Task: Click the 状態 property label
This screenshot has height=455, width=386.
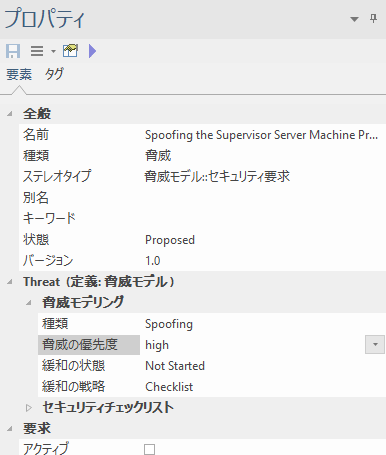Action: 36,240
